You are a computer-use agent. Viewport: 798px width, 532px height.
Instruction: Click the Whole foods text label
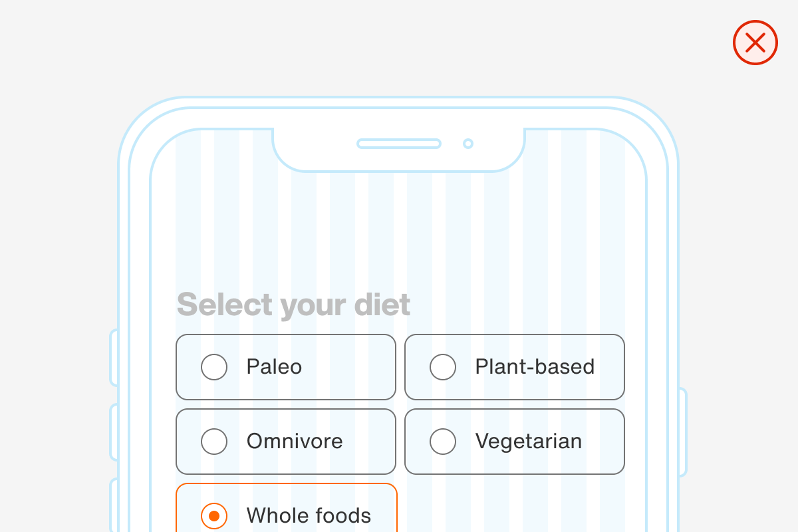pos(309,515)
